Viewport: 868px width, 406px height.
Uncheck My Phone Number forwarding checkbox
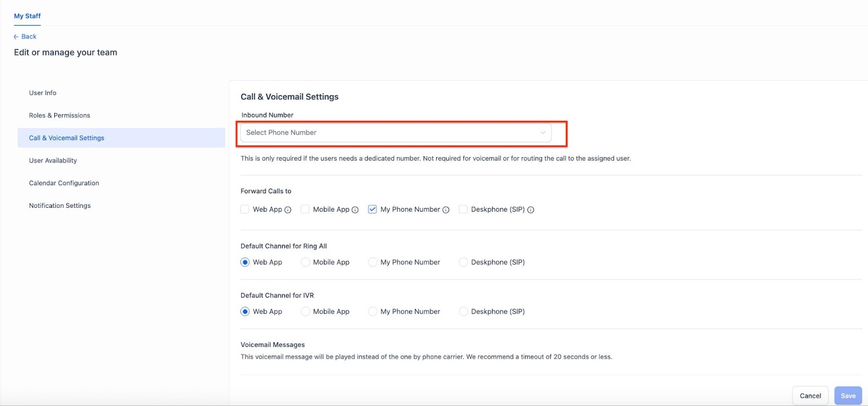tap(372, 210)
